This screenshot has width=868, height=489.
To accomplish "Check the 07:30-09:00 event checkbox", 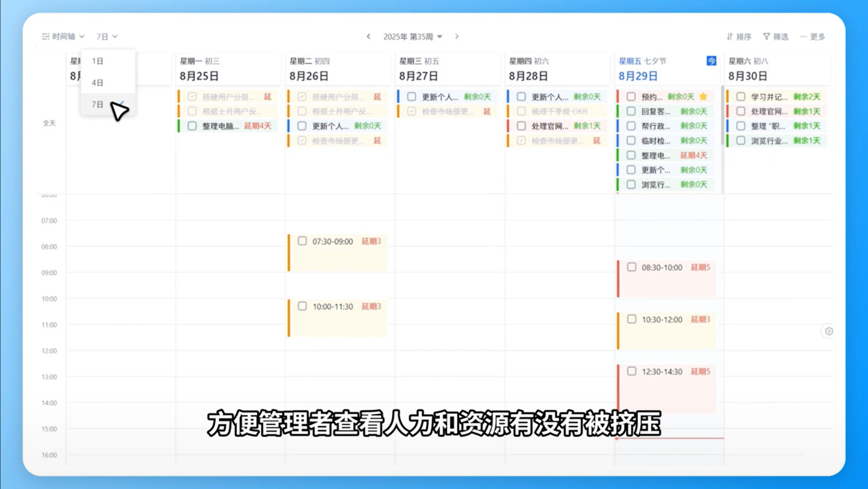I will tap(302, 242).
